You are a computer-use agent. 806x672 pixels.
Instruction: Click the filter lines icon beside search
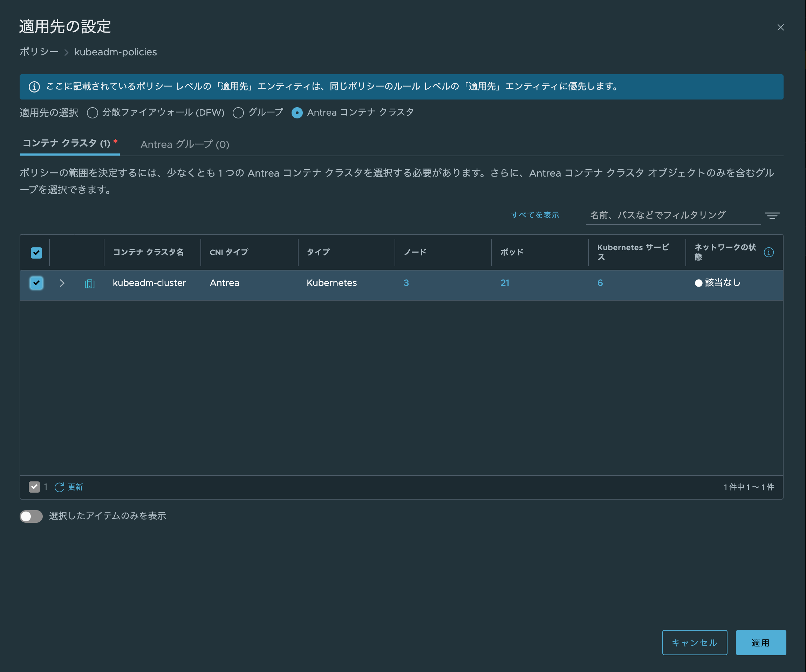coord(772,216)
